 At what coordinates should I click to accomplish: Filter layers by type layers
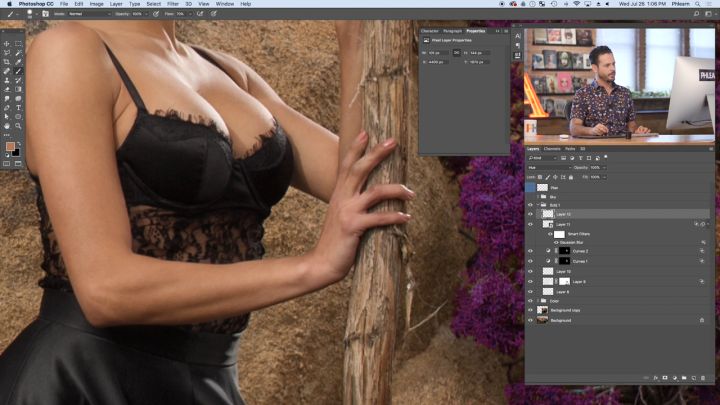coord(580,158)
